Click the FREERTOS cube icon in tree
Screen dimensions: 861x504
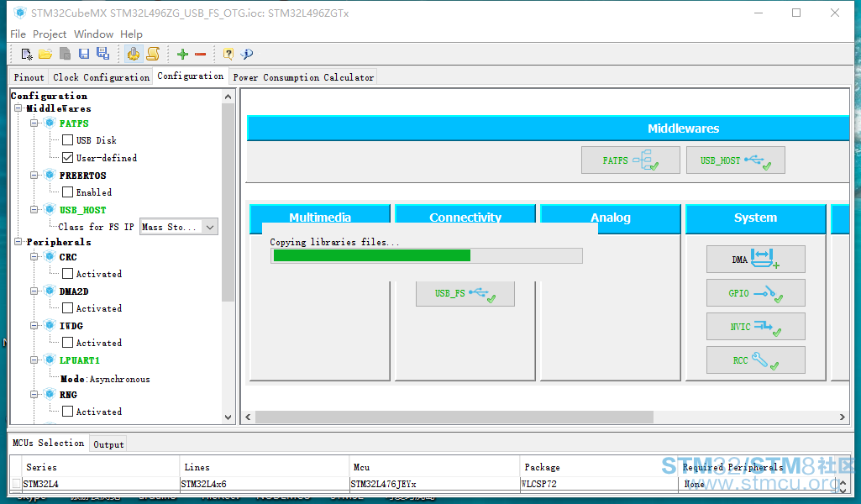50,175
